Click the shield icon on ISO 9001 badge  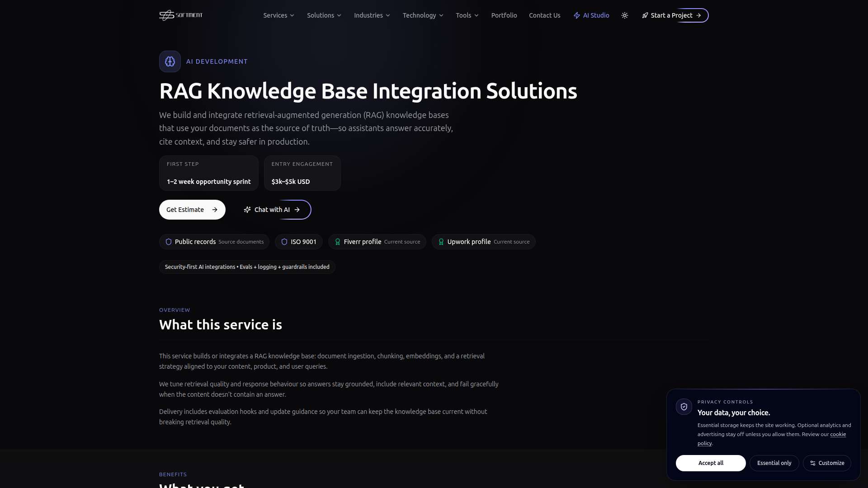284,242
